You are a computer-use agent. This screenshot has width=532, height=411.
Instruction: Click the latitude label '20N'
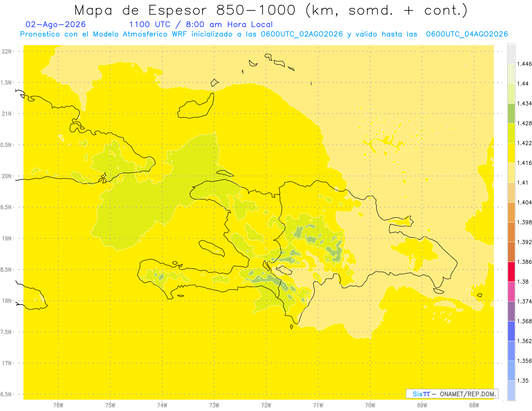(7, 176)
